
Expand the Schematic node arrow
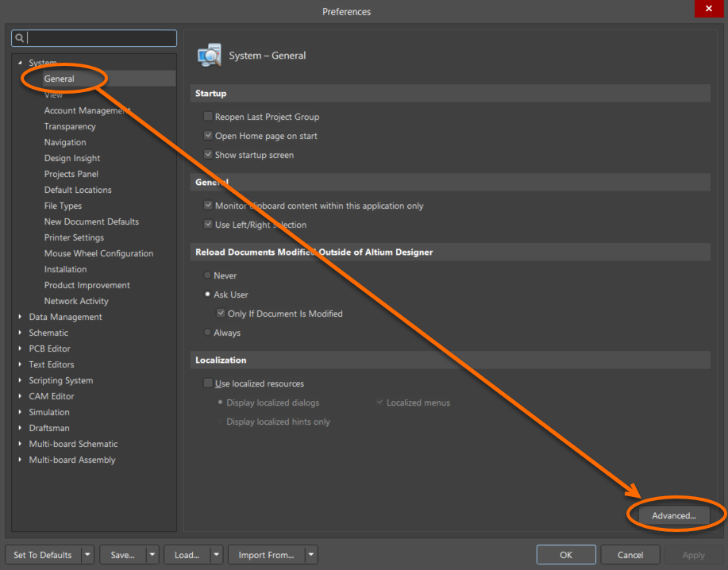[x=20, y=333]
